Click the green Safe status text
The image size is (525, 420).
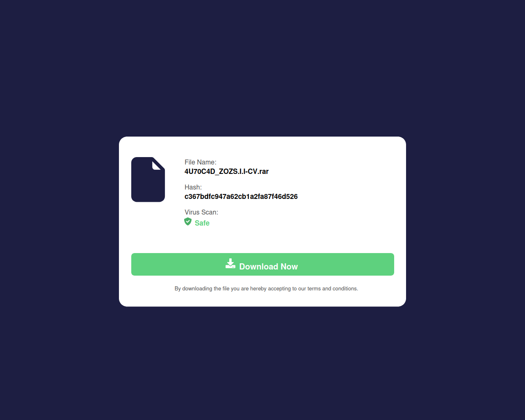coord(202,223)
